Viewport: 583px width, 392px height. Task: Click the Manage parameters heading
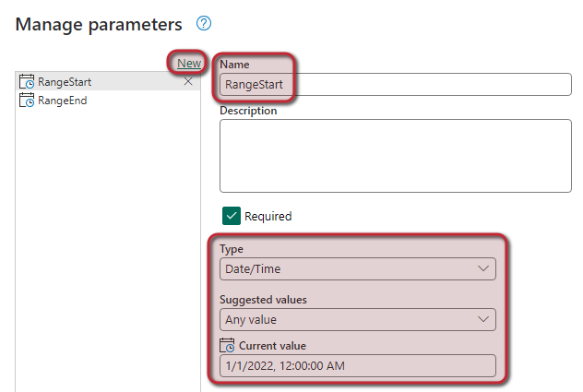tap(99, 25)
